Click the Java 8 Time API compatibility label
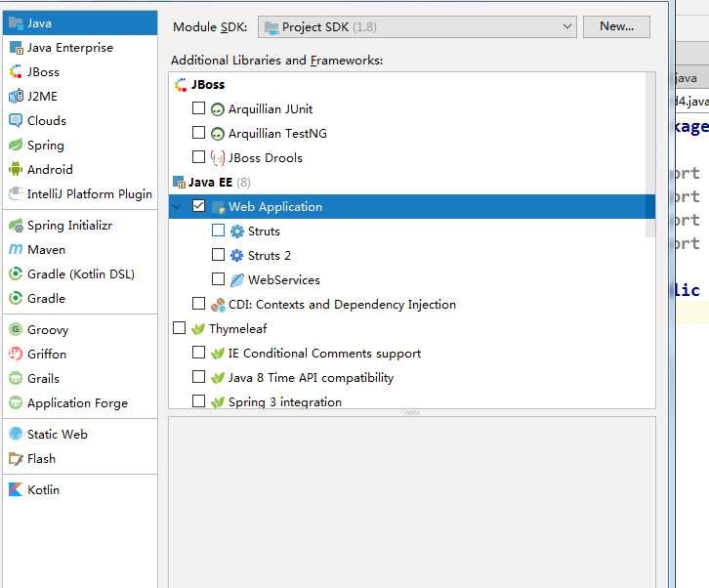 pyautogui.click(x=312, y=378)
